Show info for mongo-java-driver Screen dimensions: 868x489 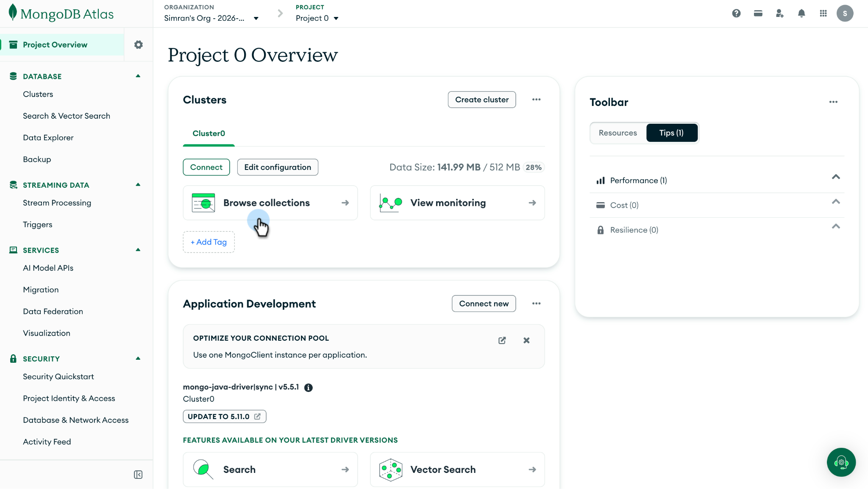pos(309,387)
